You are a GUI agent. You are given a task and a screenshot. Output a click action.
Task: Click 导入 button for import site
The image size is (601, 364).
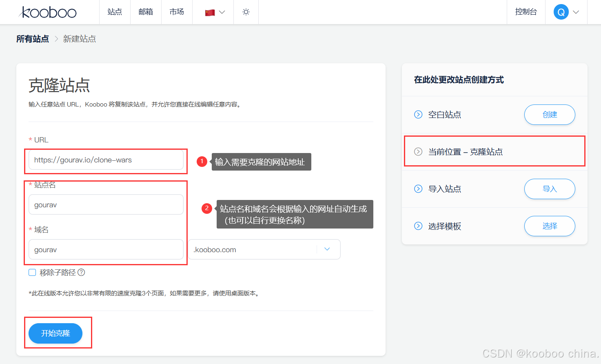[x=550, y=189]
